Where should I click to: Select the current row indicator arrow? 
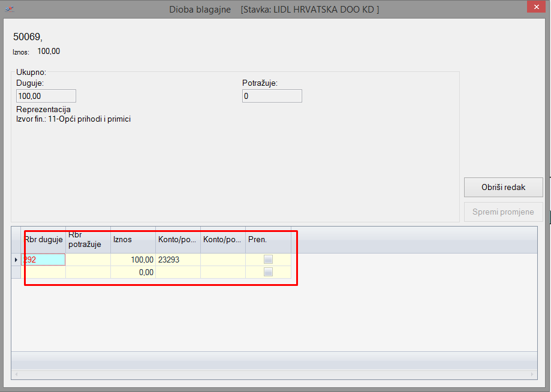click(16, 260)
